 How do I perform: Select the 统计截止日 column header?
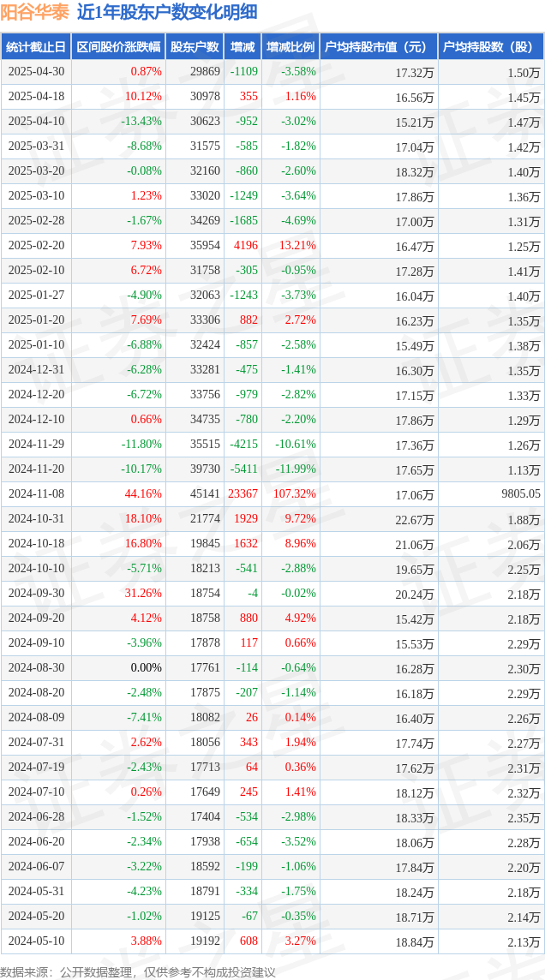click(x=35, y=47)
